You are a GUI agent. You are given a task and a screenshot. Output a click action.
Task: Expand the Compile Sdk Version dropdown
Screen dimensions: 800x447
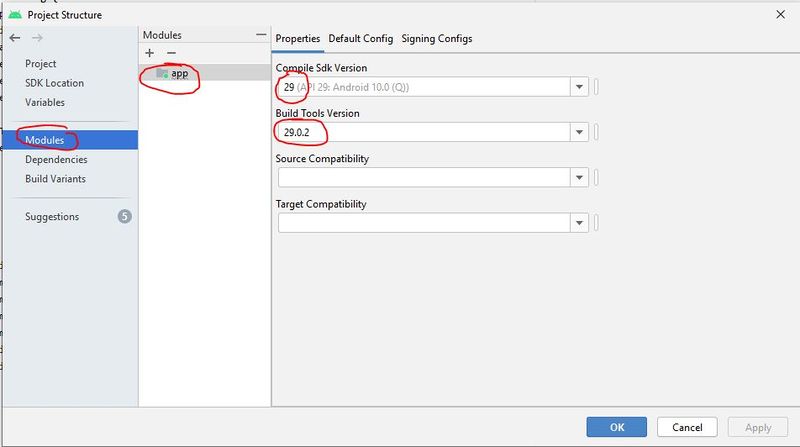(579, 87)
